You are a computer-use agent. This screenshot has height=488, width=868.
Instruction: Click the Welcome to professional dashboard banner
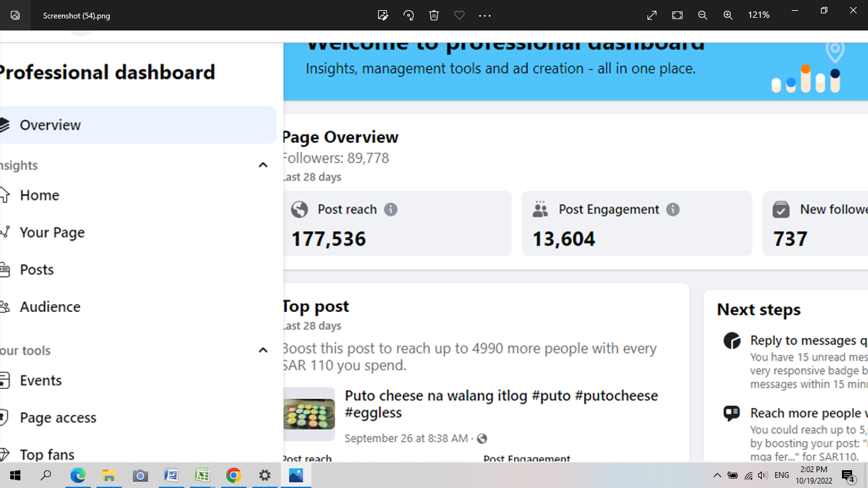576,72
